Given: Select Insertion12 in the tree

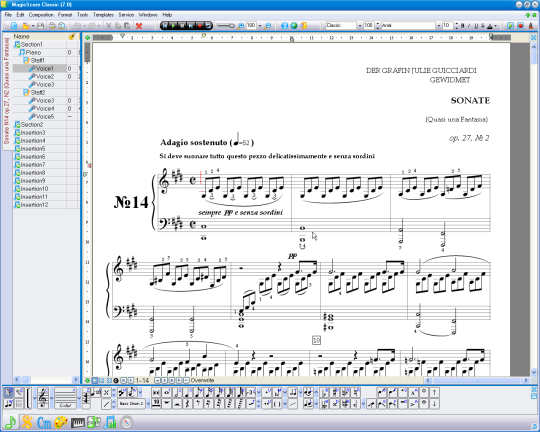Looking at the screenshot, I should 34,205.
